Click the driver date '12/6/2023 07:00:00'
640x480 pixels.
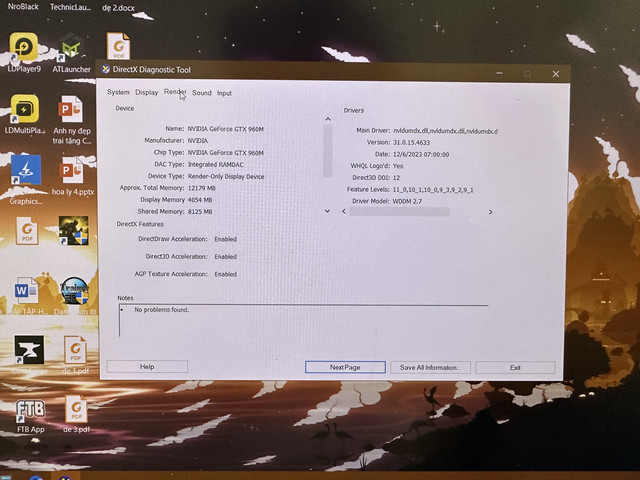tap(421, 154)
